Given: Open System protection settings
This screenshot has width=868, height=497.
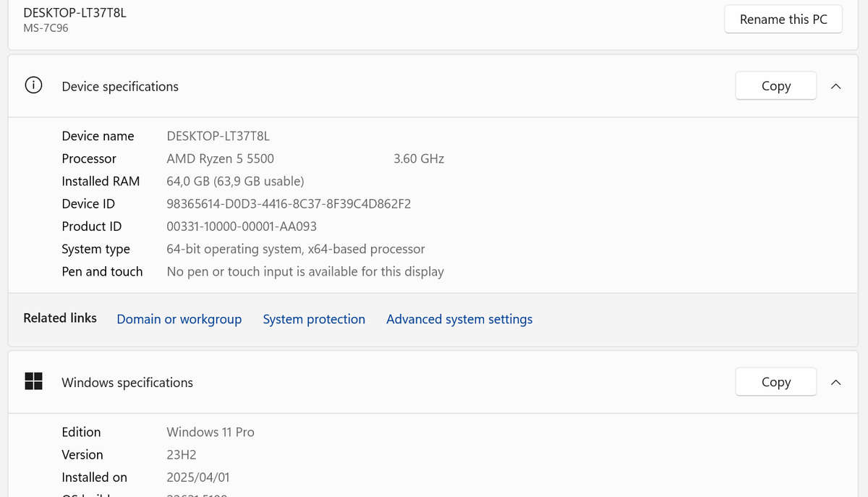Looking at the screenshot, I should (314, 318).
